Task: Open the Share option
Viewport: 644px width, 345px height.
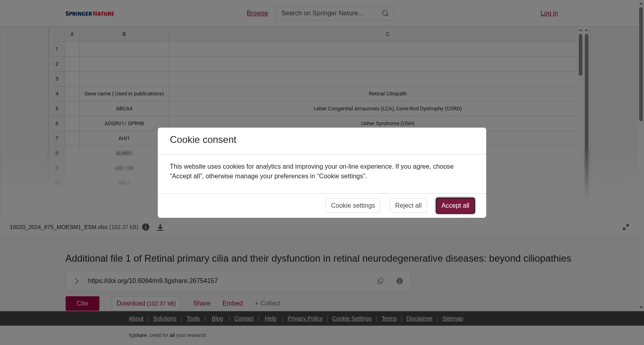Action: [202, 304]
